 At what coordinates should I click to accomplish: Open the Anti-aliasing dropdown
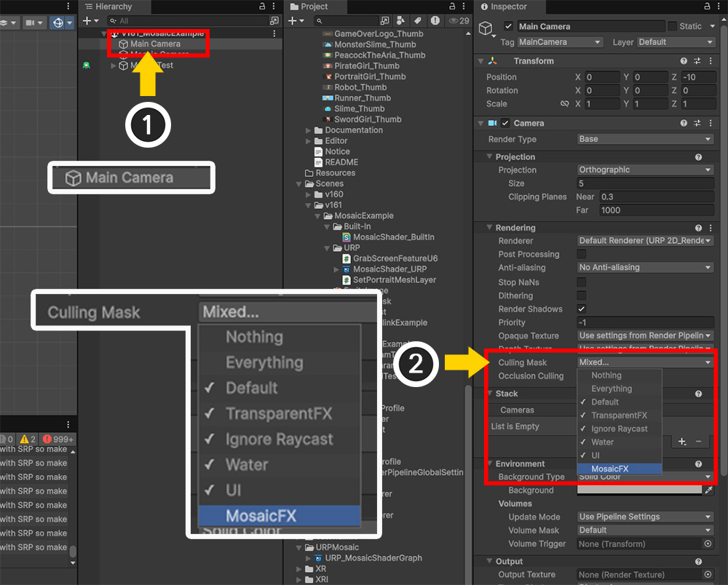[645, 267]
